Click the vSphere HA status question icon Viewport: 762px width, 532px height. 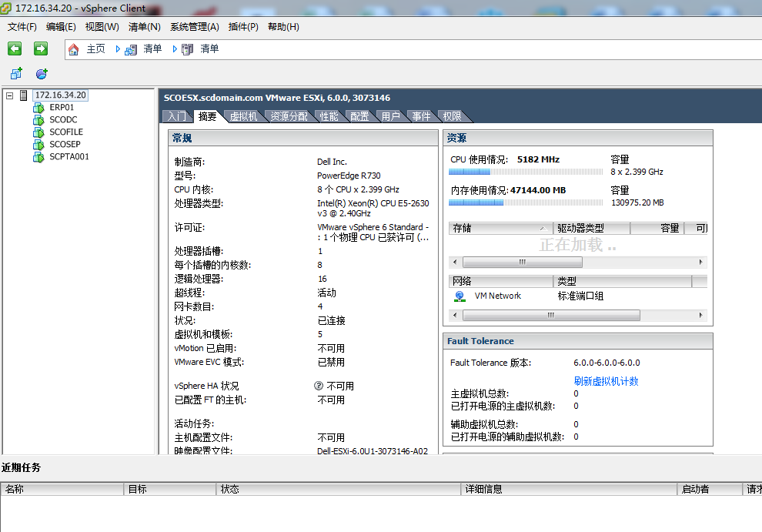click(x=319, y=386)
